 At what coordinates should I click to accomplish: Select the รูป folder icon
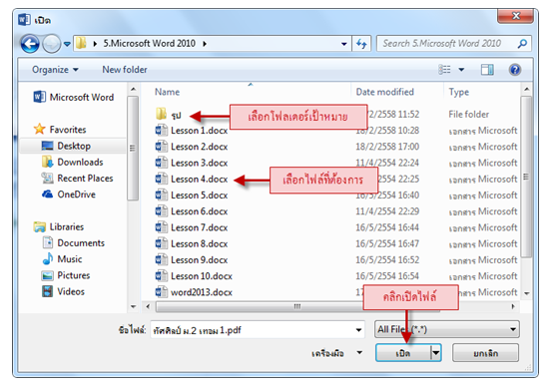162,114
